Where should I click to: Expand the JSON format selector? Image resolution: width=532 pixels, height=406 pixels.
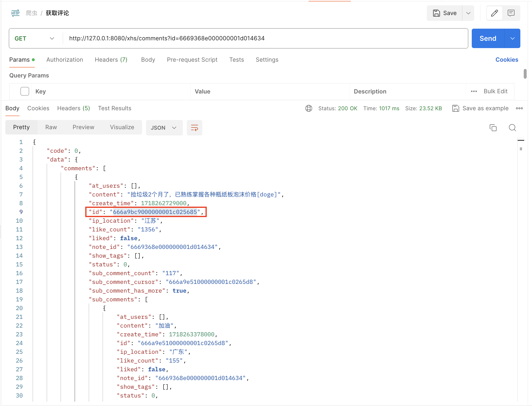(174, 127)
